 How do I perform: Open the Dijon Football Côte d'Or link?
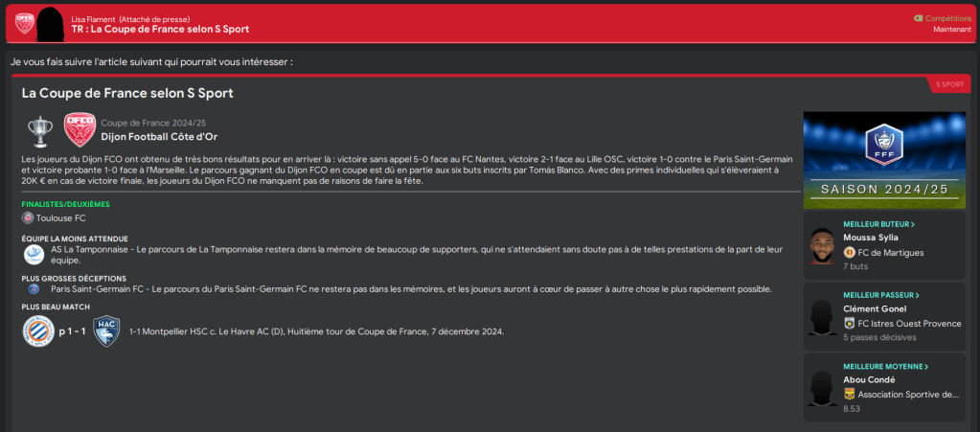coord(159,136)
